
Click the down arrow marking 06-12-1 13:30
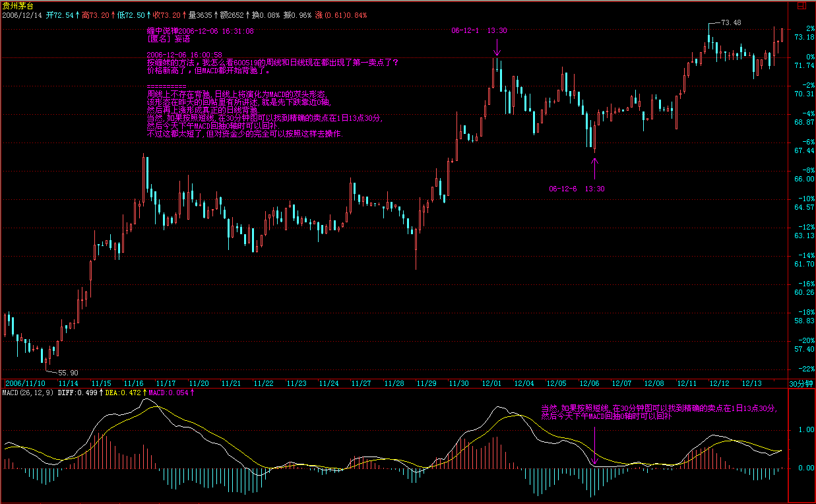pos(497,47)
